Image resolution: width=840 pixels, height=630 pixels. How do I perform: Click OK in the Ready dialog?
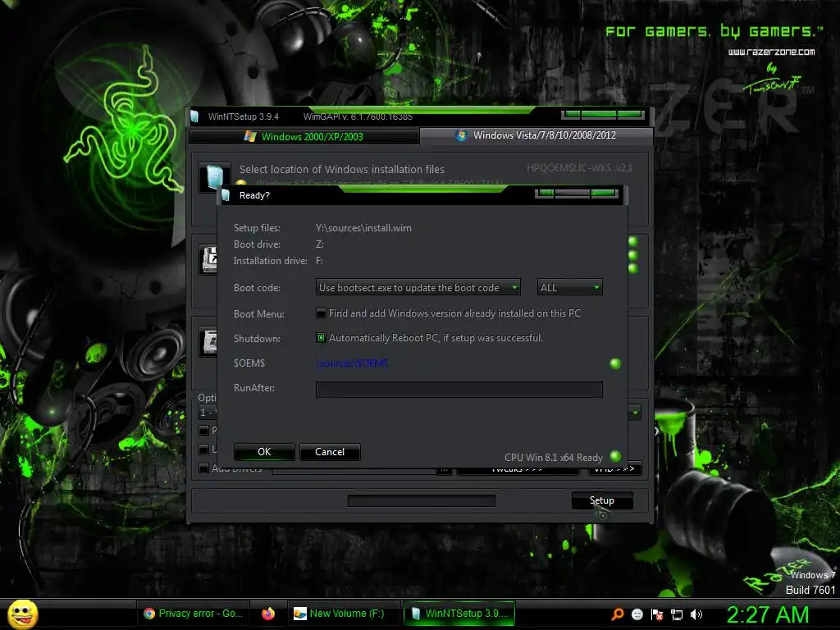click(264, 452)
